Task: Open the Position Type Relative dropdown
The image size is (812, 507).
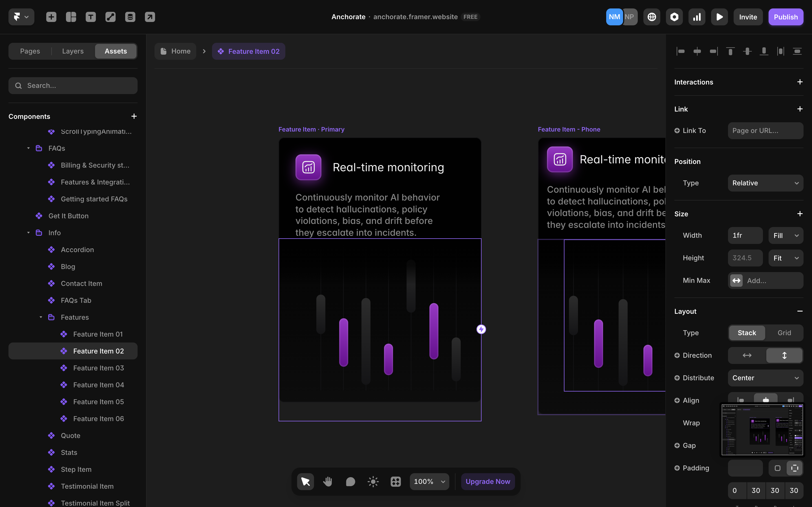Action: pos(765,183)
